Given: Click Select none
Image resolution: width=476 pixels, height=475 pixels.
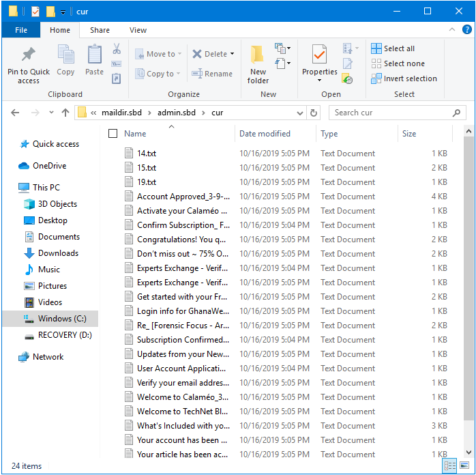Looking at the screenshot, I should [x=398, y=63].
